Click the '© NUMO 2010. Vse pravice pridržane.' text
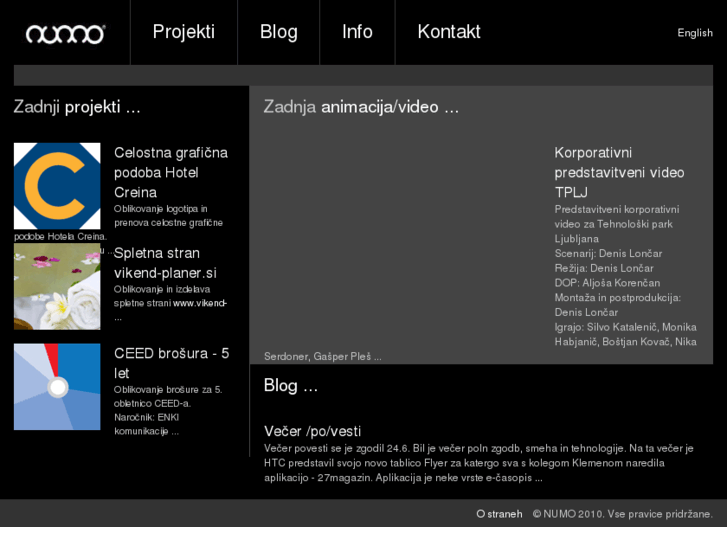727x545 pixels. (x=623, y=514)
